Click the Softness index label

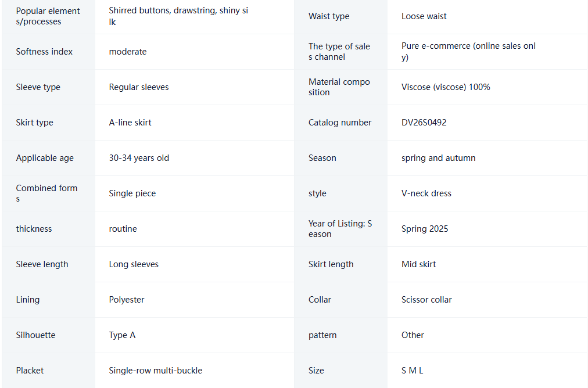44,52
